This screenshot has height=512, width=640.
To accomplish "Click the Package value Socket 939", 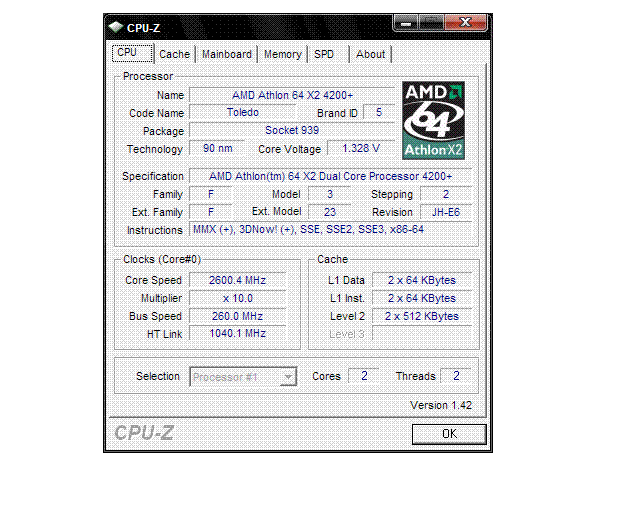I will click(x=292, y=130).
